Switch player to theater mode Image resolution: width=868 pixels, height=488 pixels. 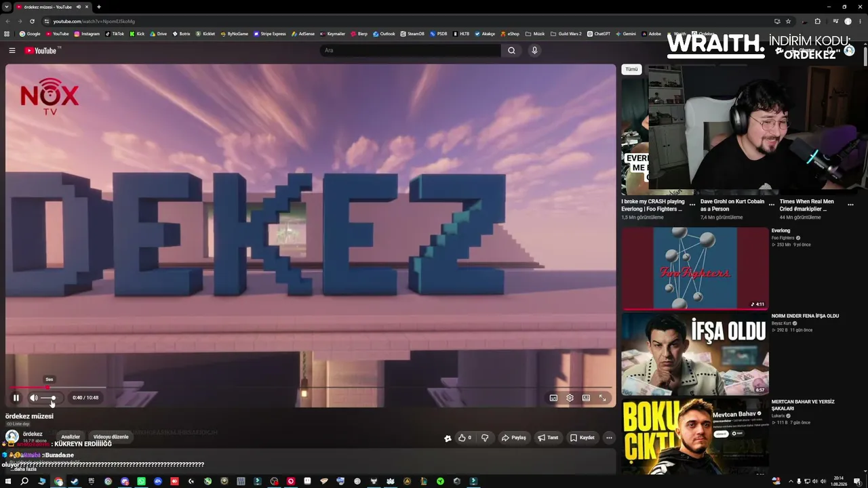click(x=586, y=398)
